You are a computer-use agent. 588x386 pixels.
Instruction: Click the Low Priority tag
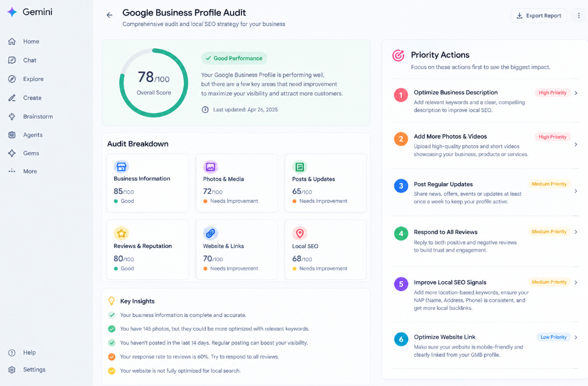(x=553, y=337)
